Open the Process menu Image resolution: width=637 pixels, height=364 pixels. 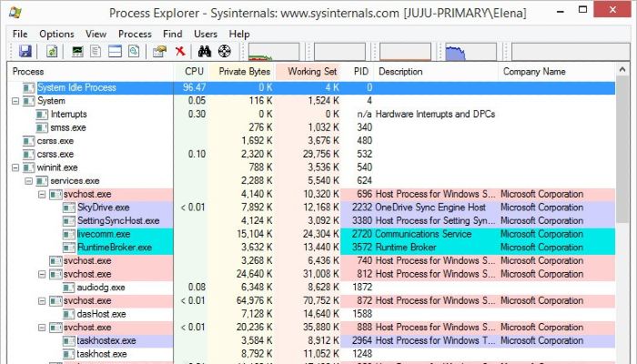[x=135, y=35]
